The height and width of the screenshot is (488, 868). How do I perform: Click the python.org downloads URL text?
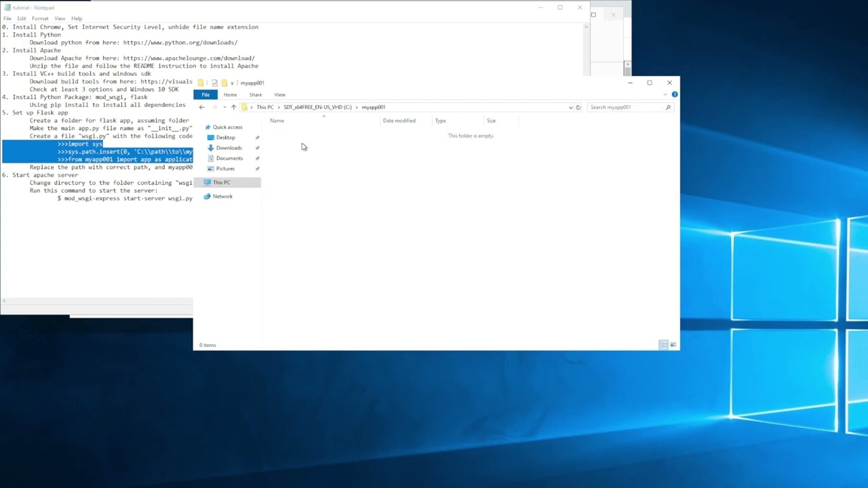pos(180,43)
